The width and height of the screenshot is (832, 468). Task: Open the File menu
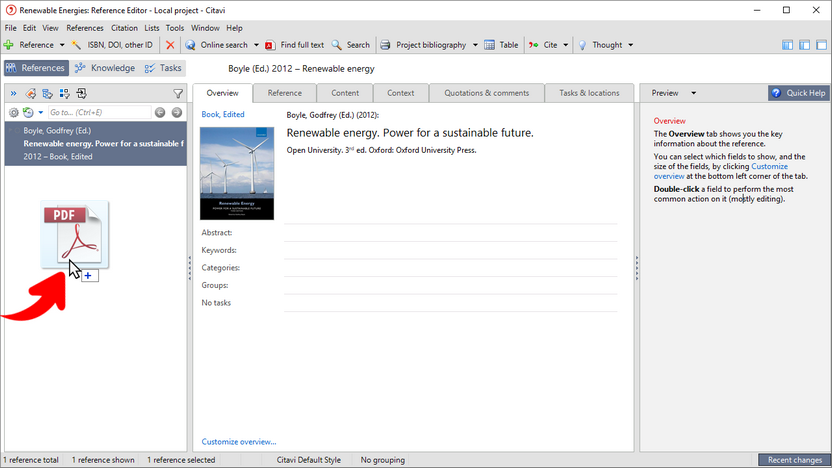(x=11, y=28)
